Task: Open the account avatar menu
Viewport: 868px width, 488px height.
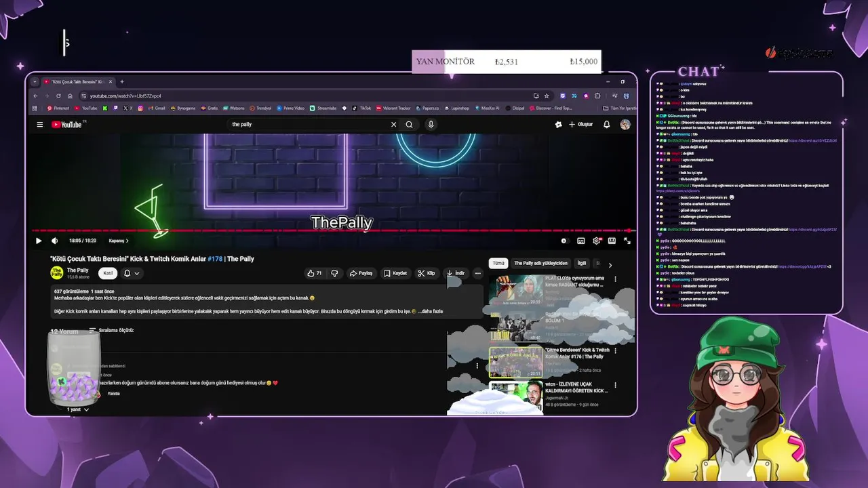Action: 625,125
